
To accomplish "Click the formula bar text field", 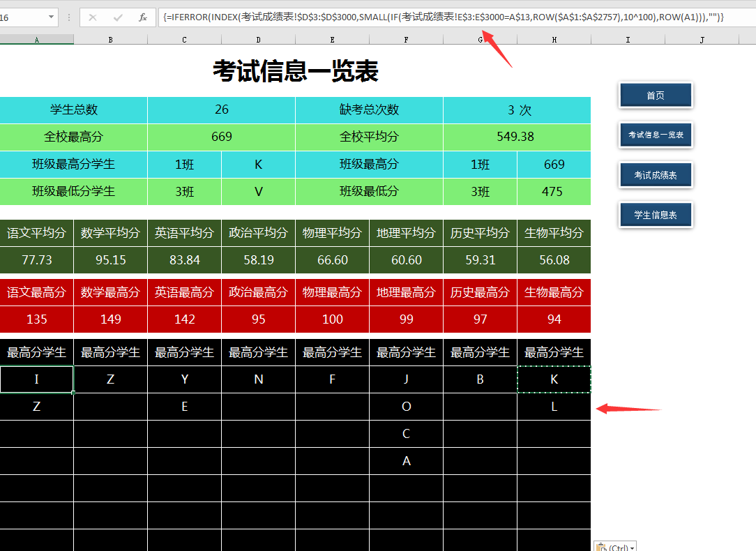I will click(457, 17).
